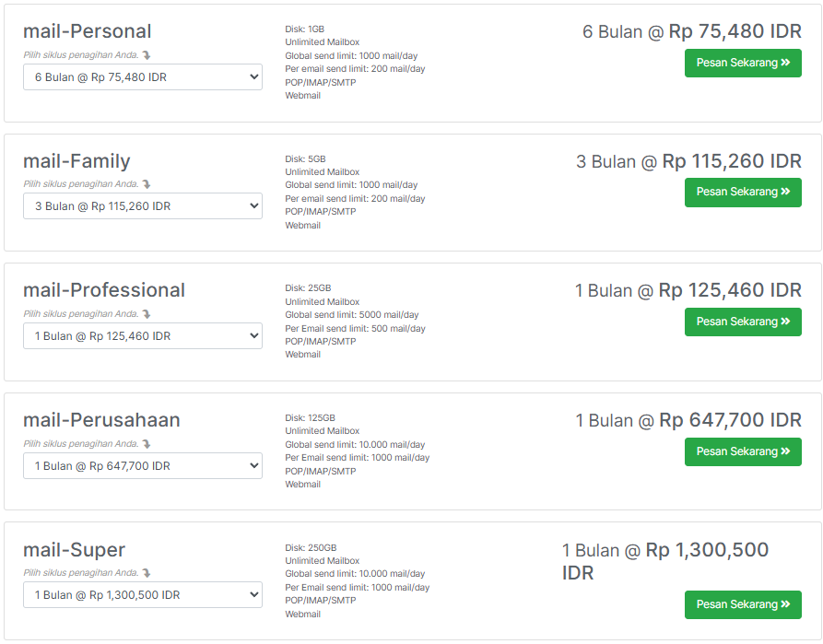Open the mail-Super billing cycle dropdown

(x=143, y=594)
